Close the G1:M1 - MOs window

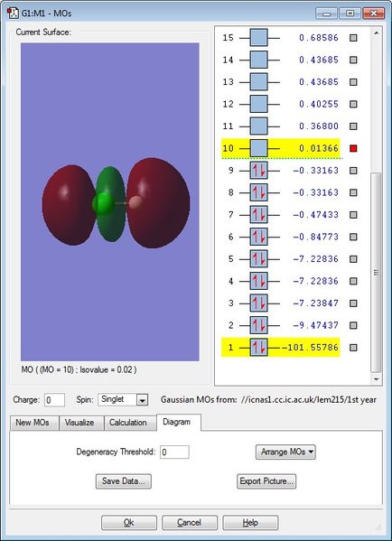(x=374, y=14)
